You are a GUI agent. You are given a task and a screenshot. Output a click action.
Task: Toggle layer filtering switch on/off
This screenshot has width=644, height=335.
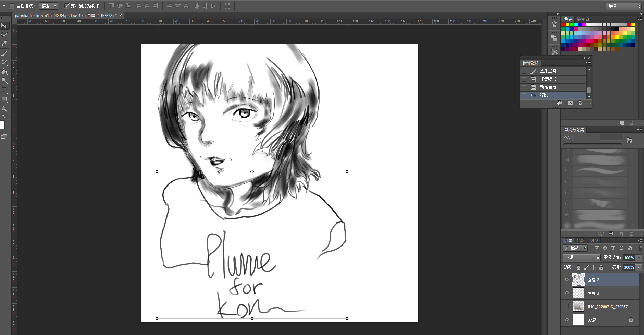[x=640, y=248]
